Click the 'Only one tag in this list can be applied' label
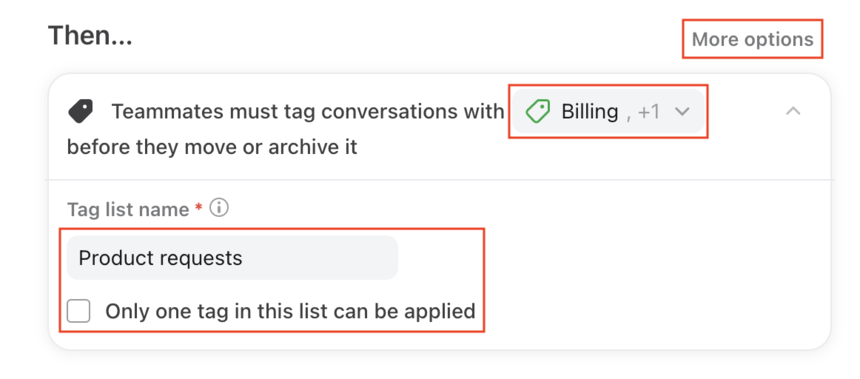Image resolution: width=860 pixels, height=379 pixels. tap(290, 311)
